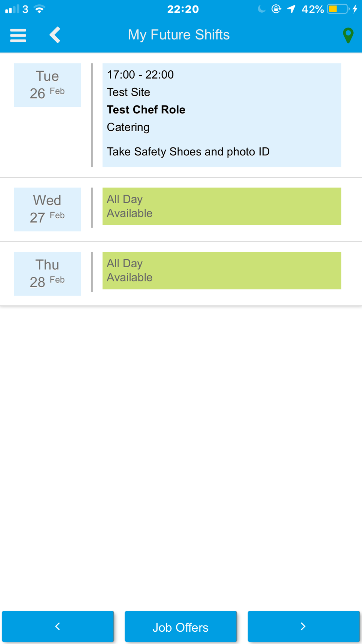Tap the back arrow in header
Image resolution: width=362 pixels, height=644 pixels.
(55, 35)
